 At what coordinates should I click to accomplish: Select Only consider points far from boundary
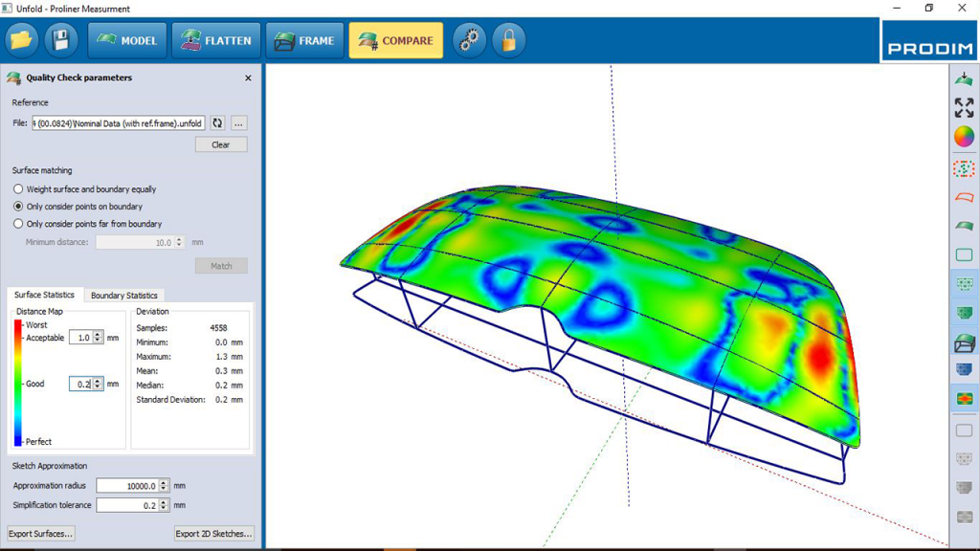[18, 224]
